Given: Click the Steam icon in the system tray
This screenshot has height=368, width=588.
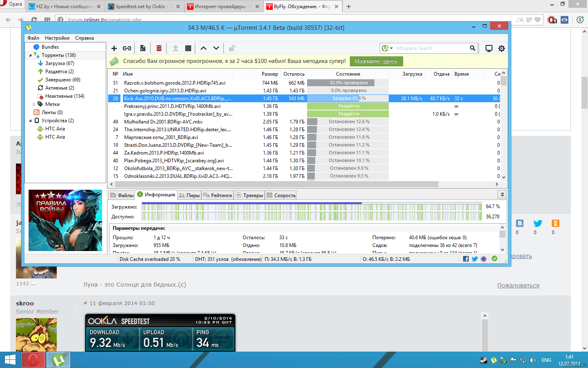Looking at the screenshot, I should point(483,360).
